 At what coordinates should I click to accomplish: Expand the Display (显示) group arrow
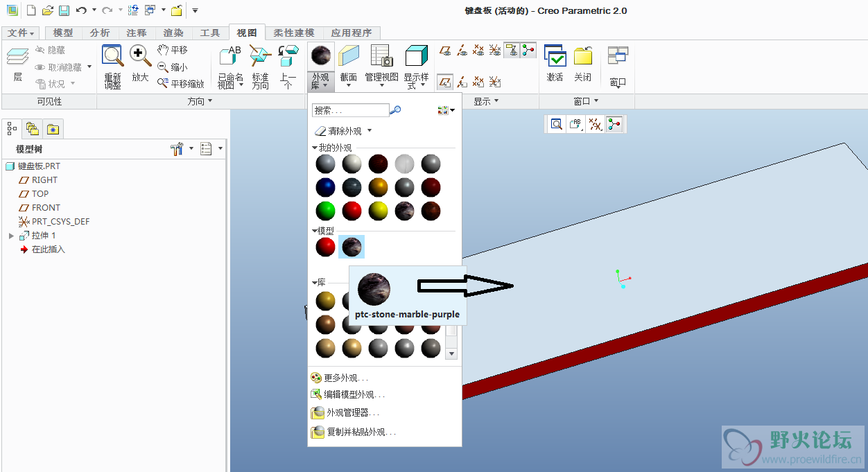496,102
